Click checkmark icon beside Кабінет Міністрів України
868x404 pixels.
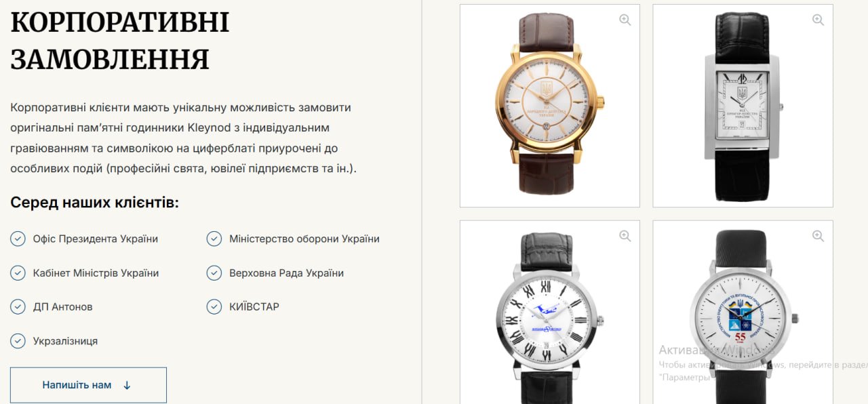18,272
